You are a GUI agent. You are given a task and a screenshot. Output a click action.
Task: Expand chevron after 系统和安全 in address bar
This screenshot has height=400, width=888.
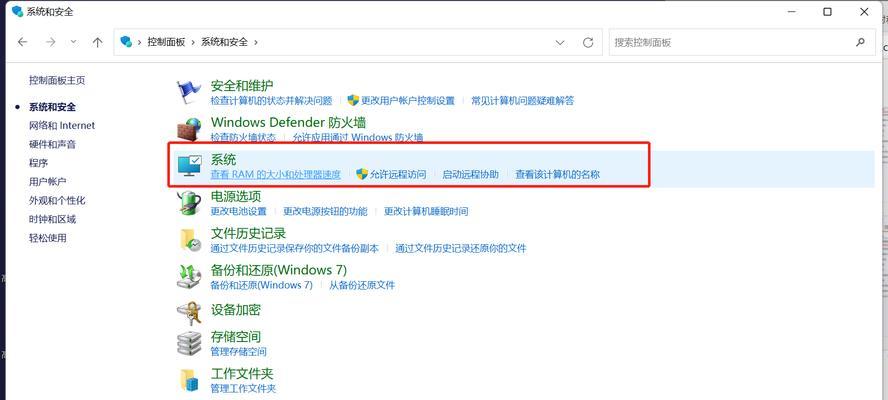255,42
